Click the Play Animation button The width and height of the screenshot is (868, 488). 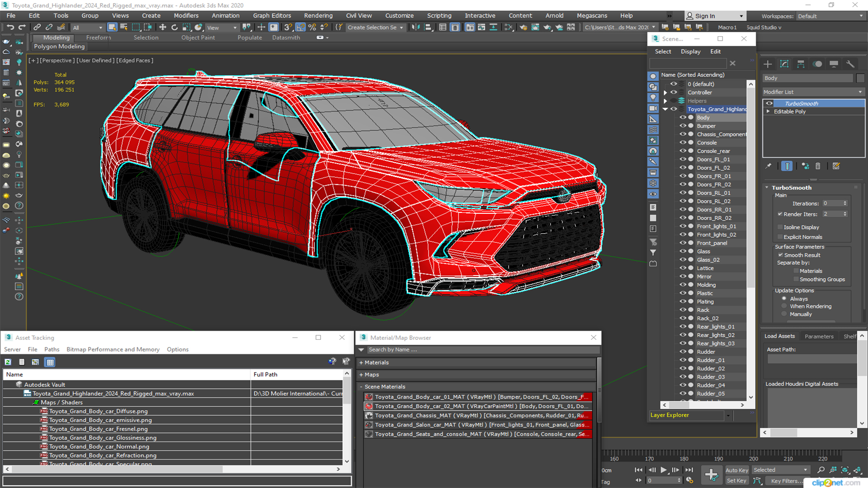pos(664,470)
